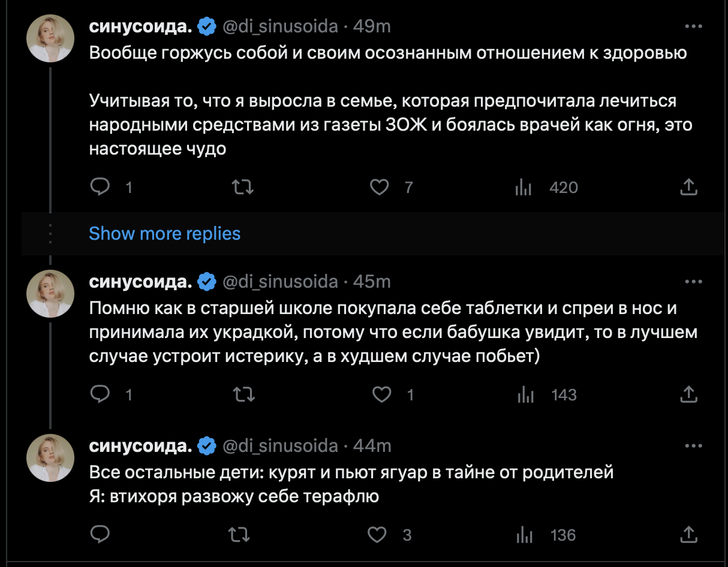Open more options on the 49m tweet

(693, 27)
